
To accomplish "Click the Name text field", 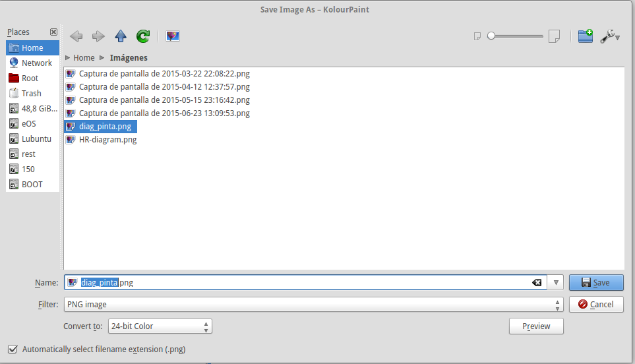I will tap(305, 283).
